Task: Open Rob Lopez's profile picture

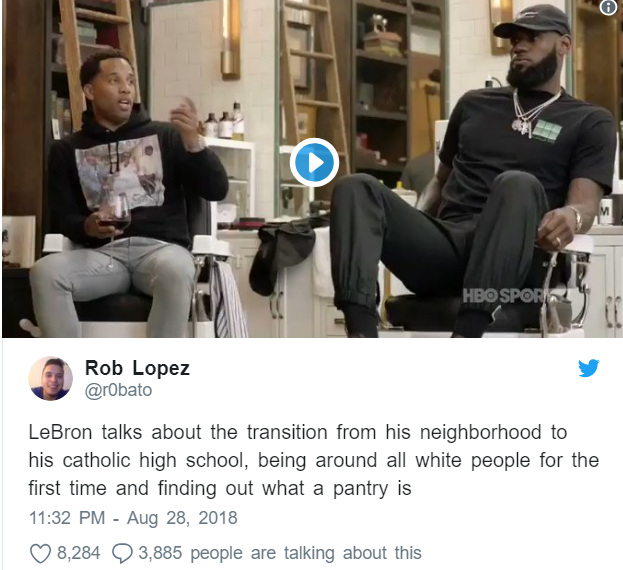Action: 50,378
